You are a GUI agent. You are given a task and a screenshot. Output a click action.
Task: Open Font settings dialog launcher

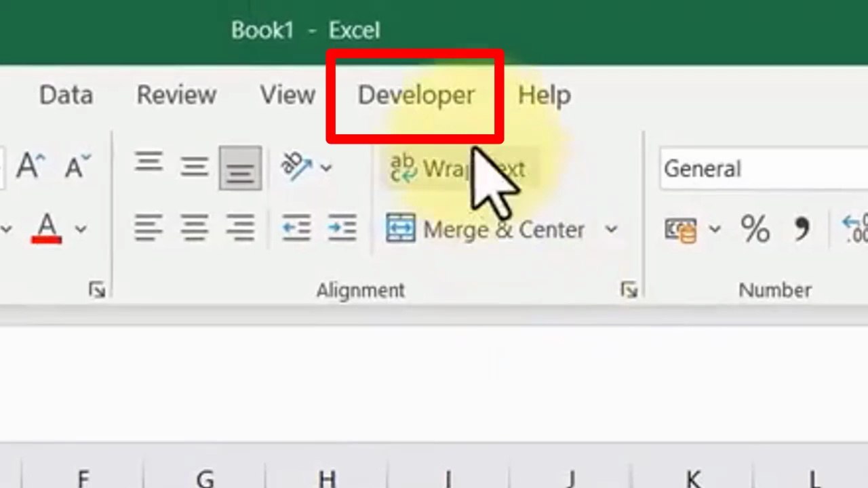(97, 290)
